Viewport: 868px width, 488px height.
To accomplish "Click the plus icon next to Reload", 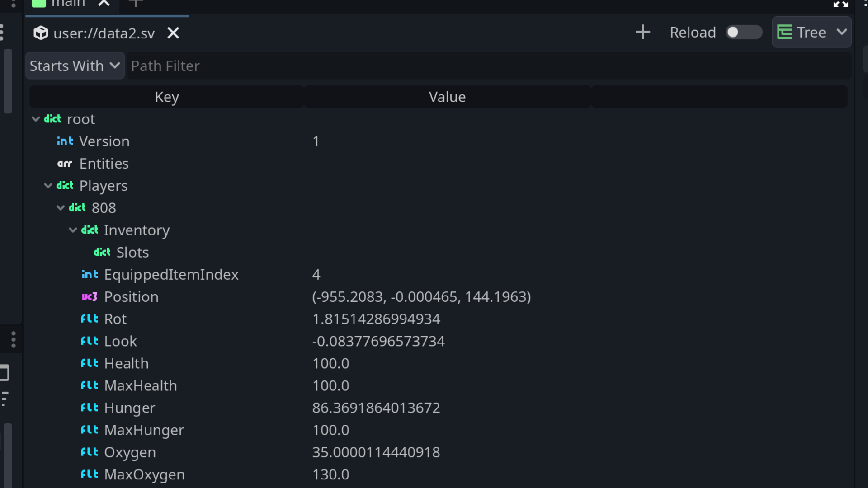I will [642, 32].
